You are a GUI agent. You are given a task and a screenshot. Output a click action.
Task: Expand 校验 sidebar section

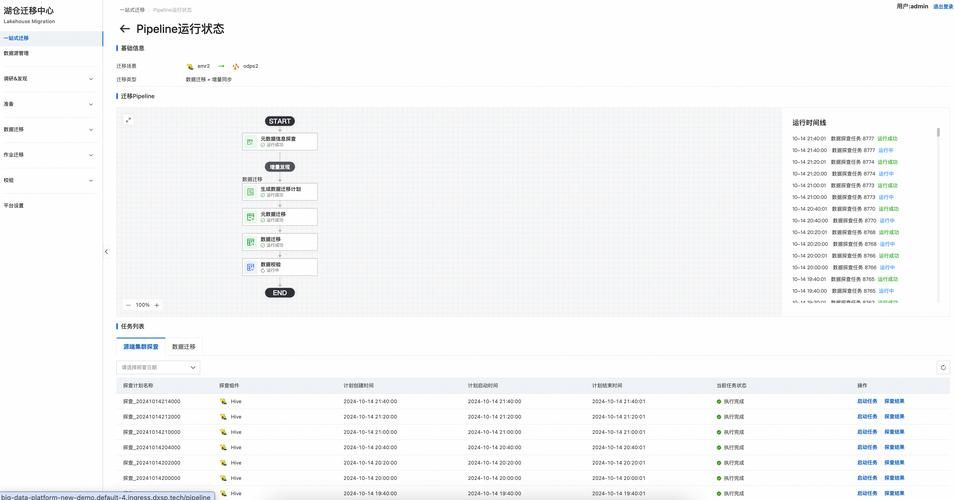coord(51,180)
